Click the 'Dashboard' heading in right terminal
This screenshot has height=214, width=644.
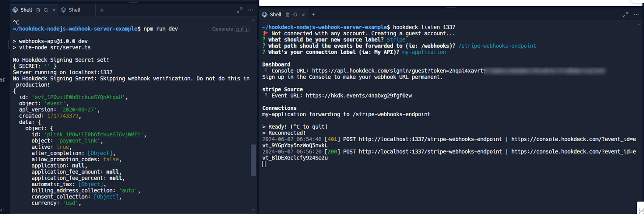tap(276, 64)
